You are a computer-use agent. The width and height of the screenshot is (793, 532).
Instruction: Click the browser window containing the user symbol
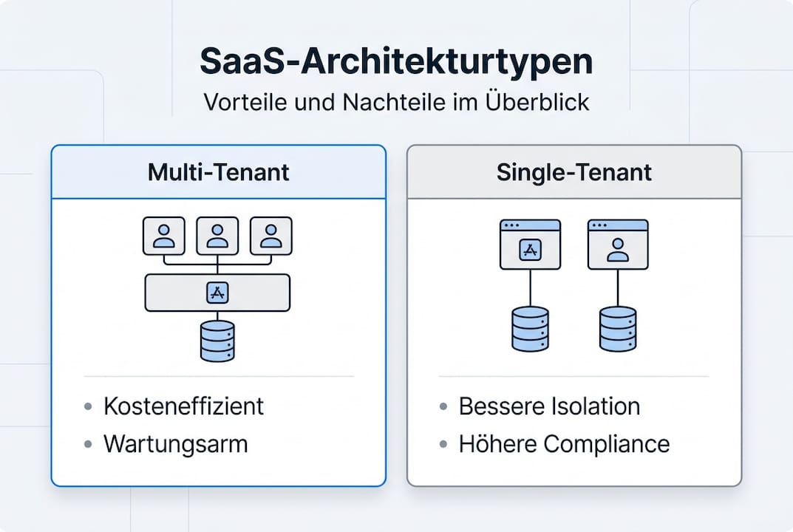618,245
